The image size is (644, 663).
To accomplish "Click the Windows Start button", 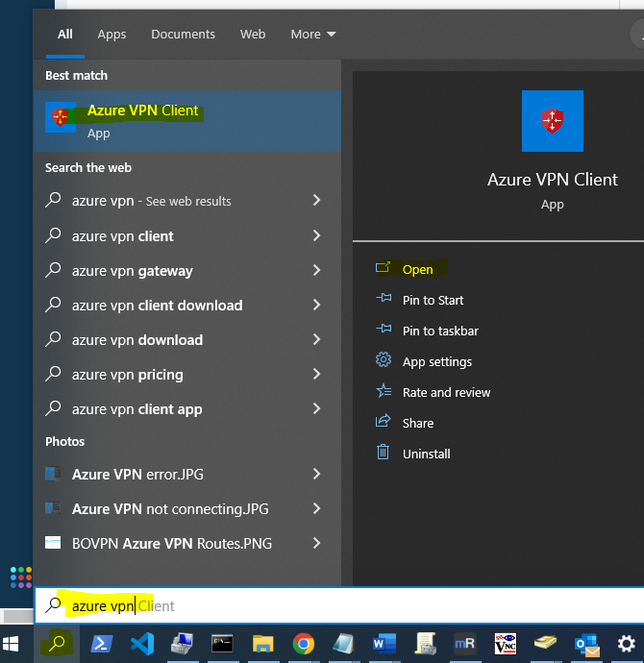I will click(x=11, y=644).
